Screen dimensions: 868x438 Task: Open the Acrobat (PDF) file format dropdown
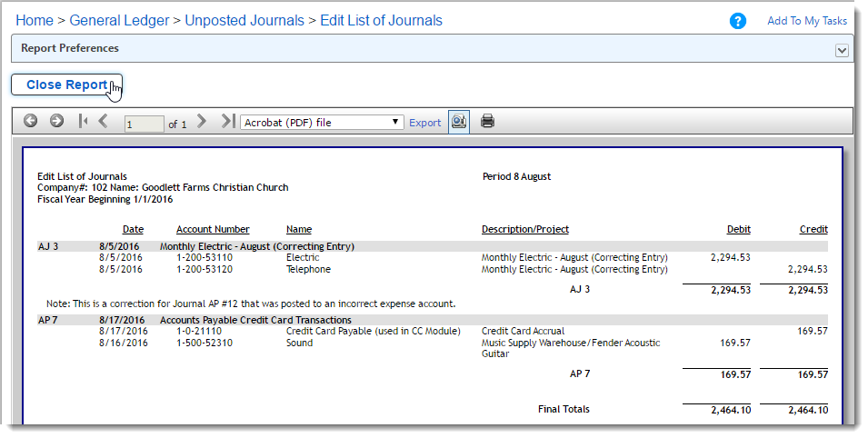coord(322,123)
